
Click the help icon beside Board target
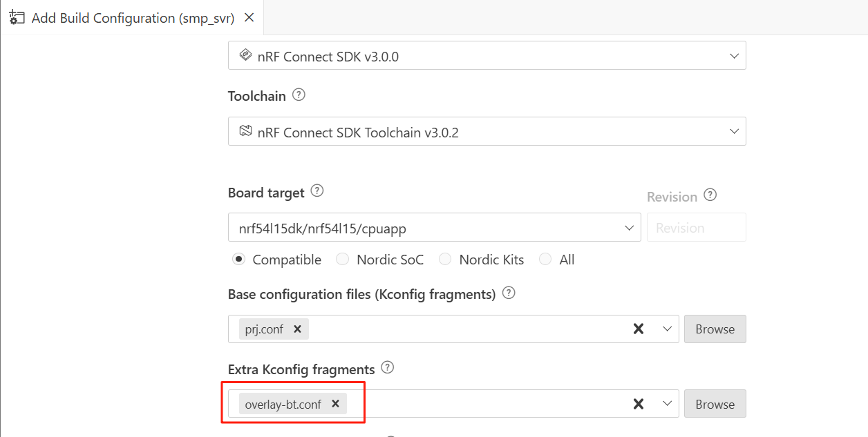[x=317, y=191]
